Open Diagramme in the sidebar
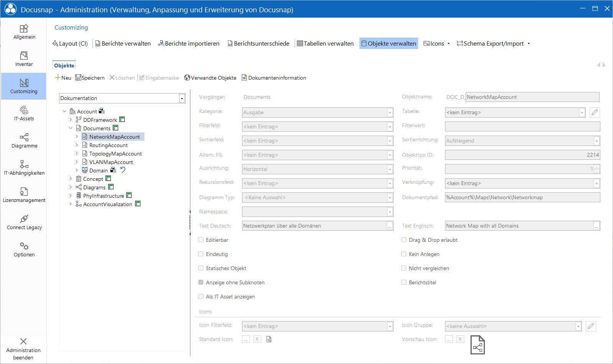The width and height of the screenshot is (613, 364). (x=24, y=141)
